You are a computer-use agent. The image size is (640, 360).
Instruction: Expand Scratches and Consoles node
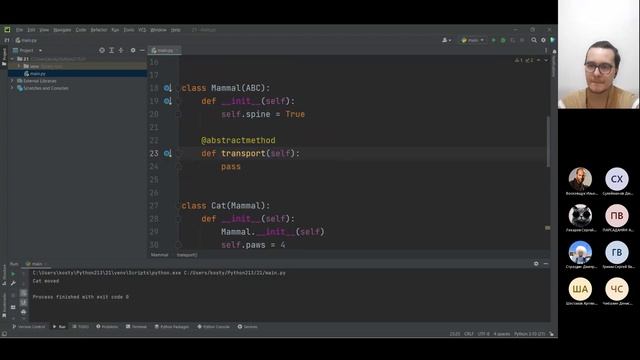coord(13,88)
